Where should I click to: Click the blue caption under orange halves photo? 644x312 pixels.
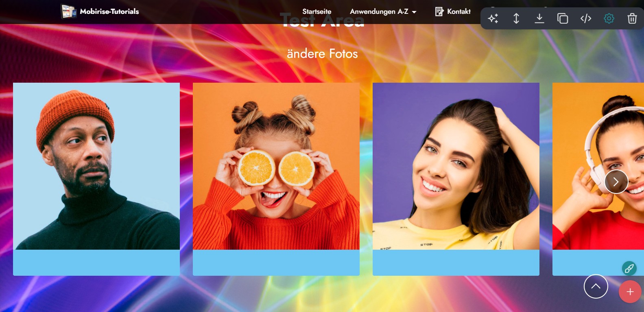coord(276,263)
